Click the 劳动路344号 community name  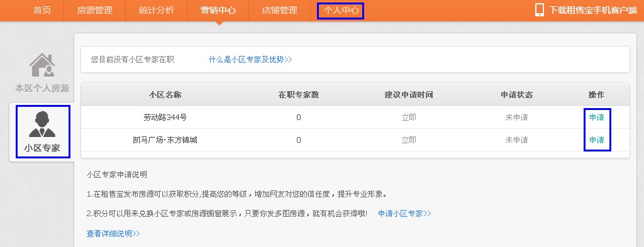click(x=165, y=118)
